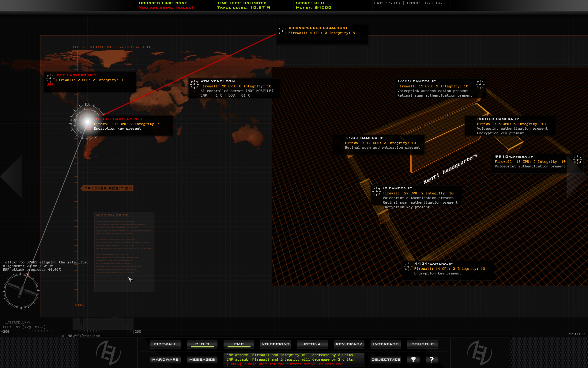Screen dimensions: 588x368
Task: Select the ROUTER.CAMERA.IP targeting icon
Action: [471, 121]
